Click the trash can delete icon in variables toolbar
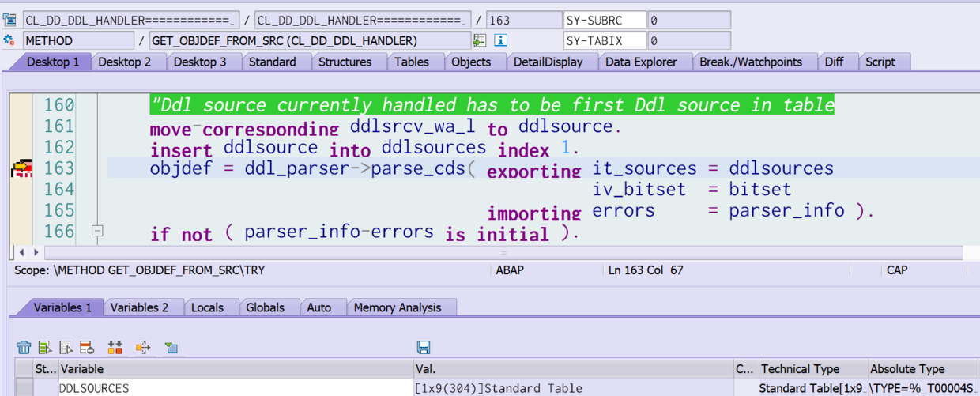The image size is (980, 396). (x=24, y=347)
